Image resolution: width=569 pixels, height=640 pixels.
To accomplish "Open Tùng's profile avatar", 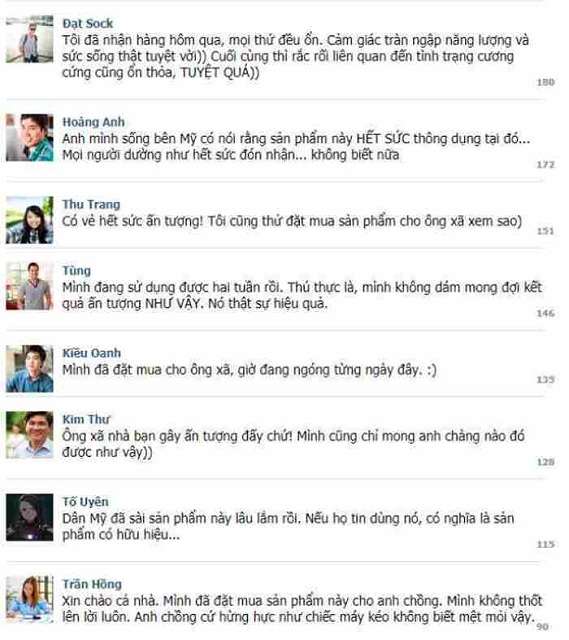I will (x=30, y=286).
